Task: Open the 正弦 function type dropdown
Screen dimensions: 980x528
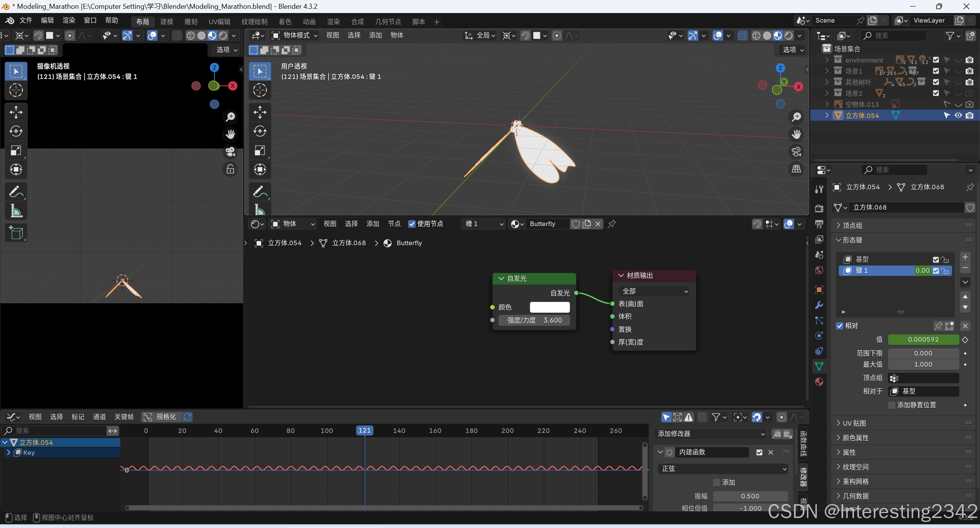Action: 723,469
